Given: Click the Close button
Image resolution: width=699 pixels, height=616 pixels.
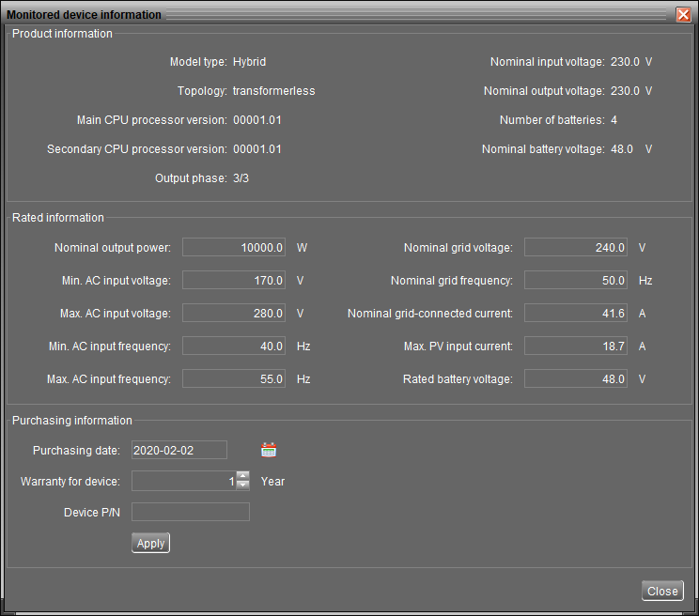Looking at the screenshot, I should (662, 591).
